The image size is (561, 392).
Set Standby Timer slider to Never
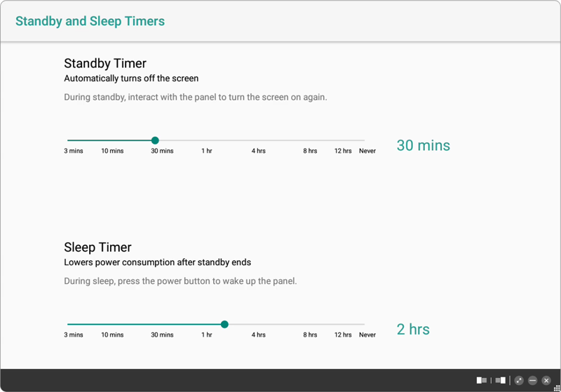[x=364, y=141]
